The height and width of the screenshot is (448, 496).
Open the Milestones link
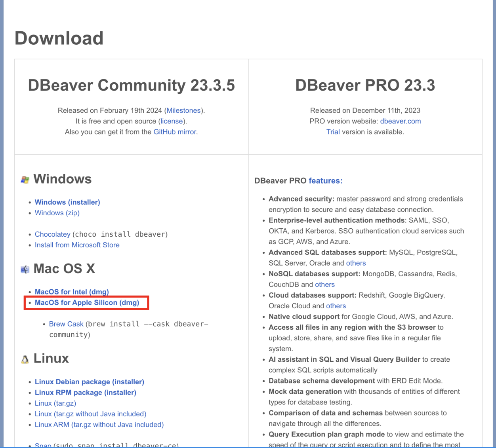183,110
